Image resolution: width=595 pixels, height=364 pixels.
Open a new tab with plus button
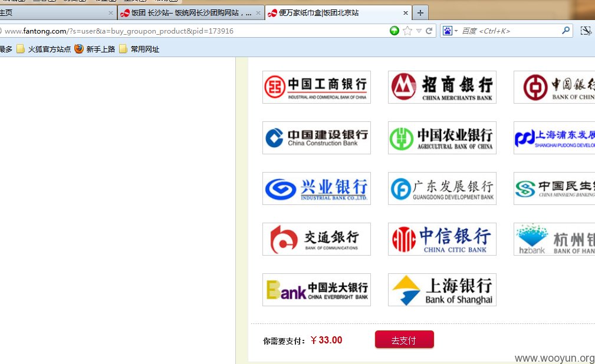pos(420,13)
